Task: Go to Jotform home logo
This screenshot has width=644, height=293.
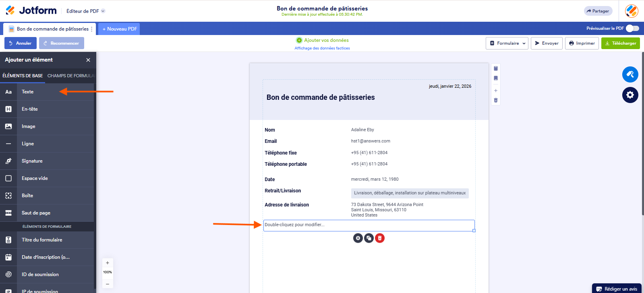Action: click(x=31, y=10)
